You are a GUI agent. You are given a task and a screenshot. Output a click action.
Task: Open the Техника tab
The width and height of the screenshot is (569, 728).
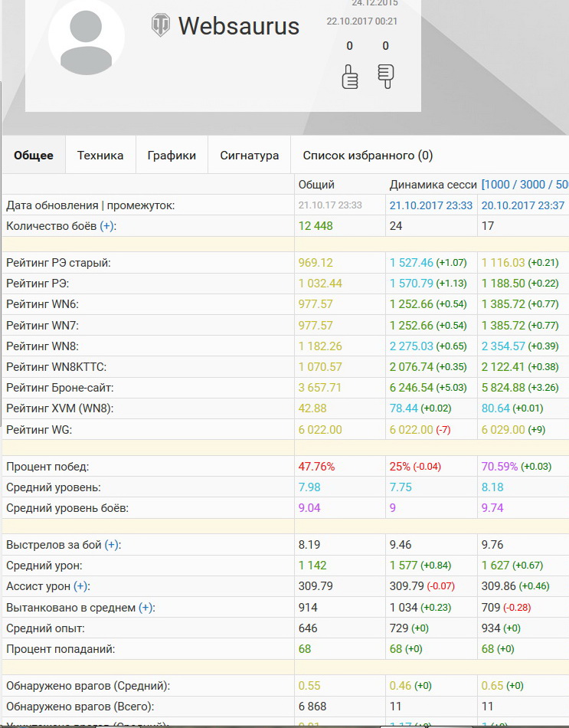pos(100,156)
